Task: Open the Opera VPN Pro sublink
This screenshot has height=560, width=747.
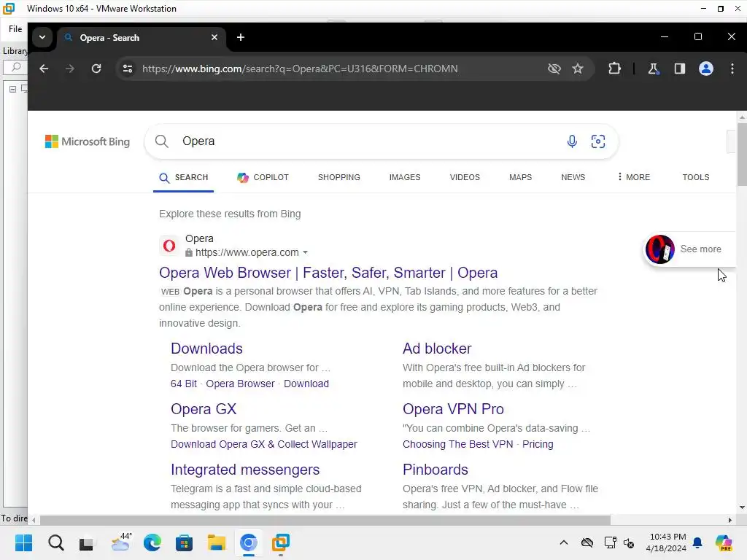Action: pos(453,409)
